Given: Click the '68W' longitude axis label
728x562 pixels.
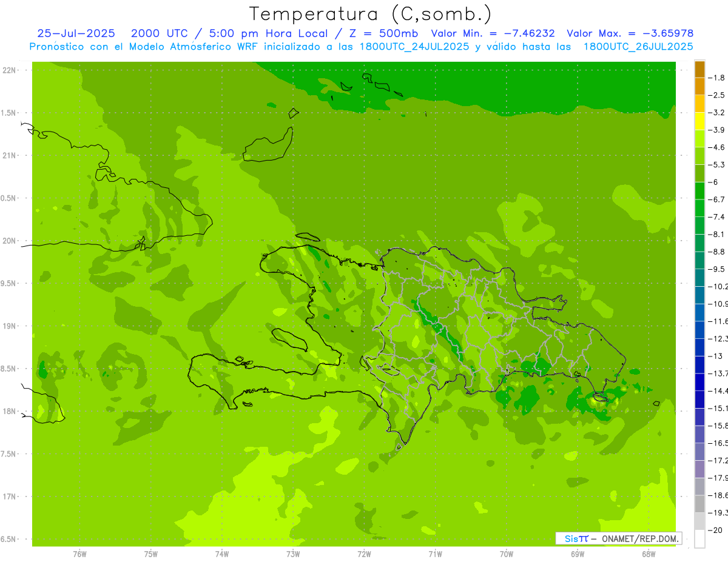Looking at the screenshot, I should coord(649,554).
